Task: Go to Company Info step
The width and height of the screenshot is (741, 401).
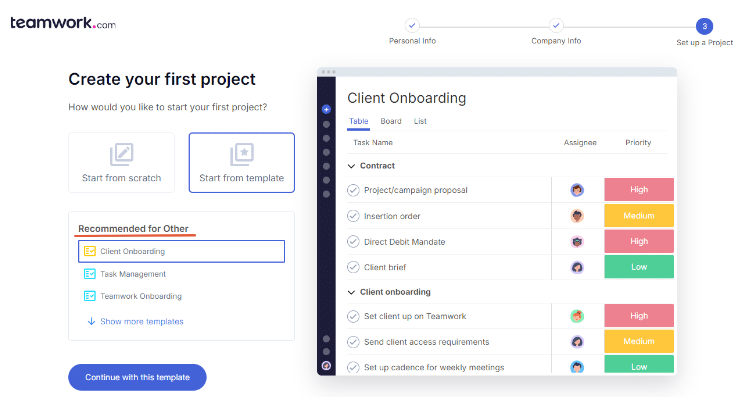Action: (x=556, y=26)
